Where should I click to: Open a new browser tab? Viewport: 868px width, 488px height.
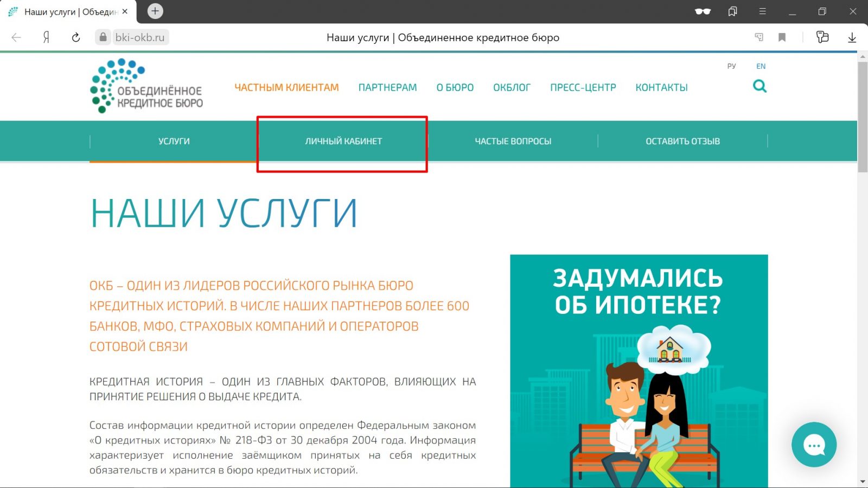point(155,11)
